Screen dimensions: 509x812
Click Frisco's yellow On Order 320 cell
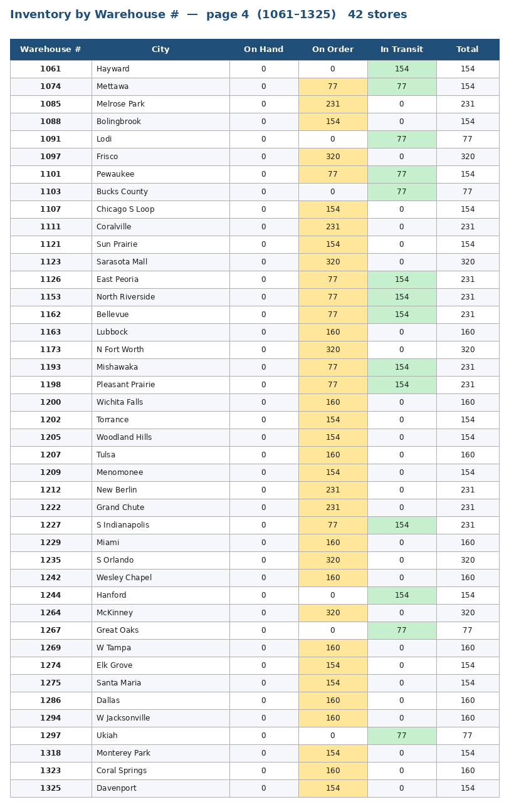(333, 157)
